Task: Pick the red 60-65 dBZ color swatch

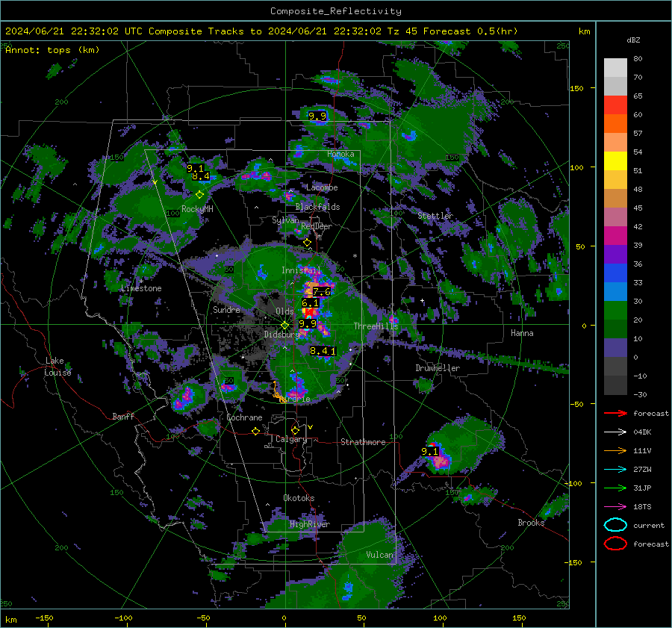Action: [615, 105]
